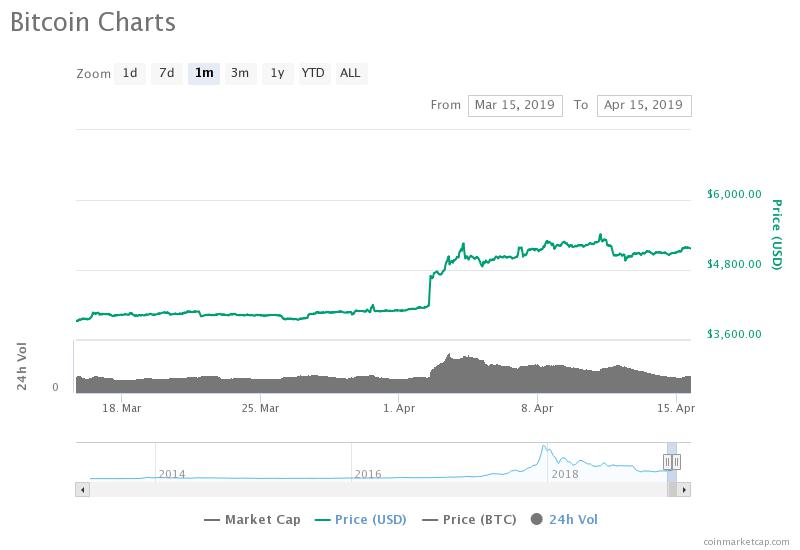The image size is (800, 550).
Task: Click the left navigator range handle
Action: coord(667,461)
